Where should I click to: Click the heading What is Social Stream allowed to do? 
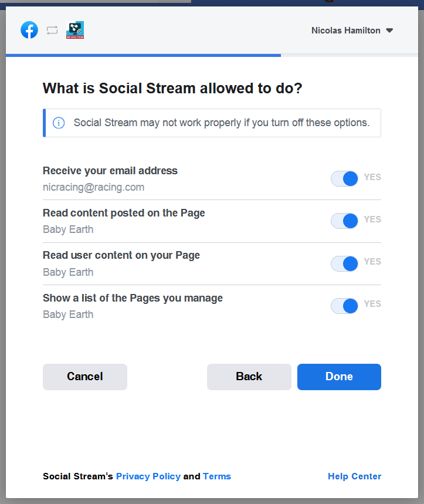(x=172, y=88)
